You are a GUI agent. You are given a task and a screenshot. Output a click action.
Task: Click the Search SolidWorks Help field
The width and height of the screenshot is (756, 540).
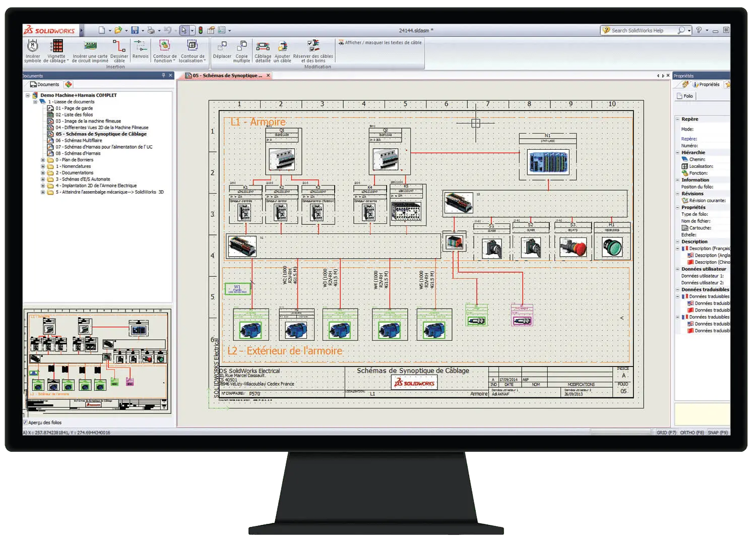point(642,30)
